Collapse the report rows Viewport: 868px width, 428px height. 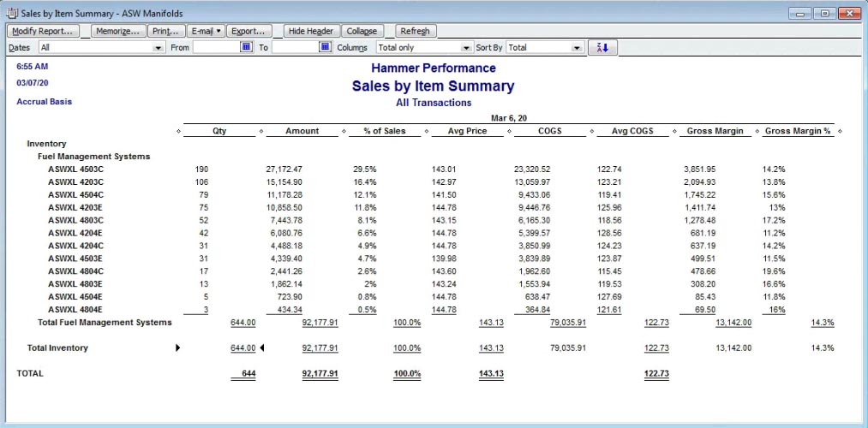tap(362, 31)
